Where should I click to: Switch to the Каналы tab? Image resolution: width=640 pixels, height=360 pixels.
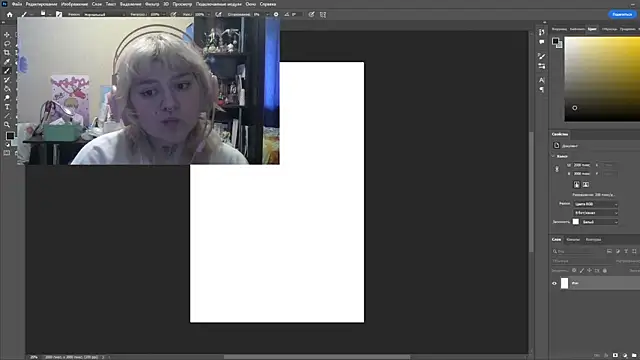click(573, 240)
